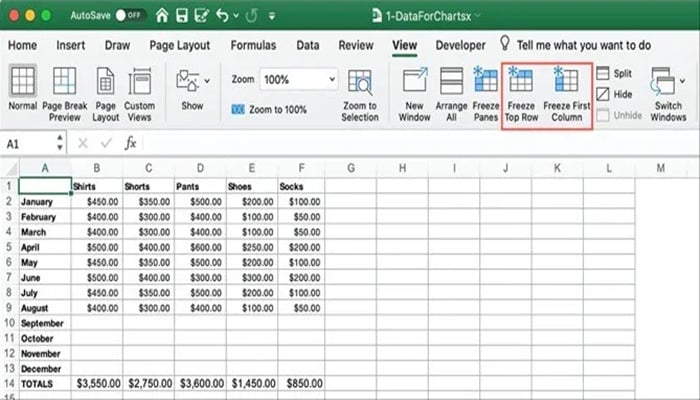
Task: Click the $850.00 total cell
Action: click(x=301, y=383)
